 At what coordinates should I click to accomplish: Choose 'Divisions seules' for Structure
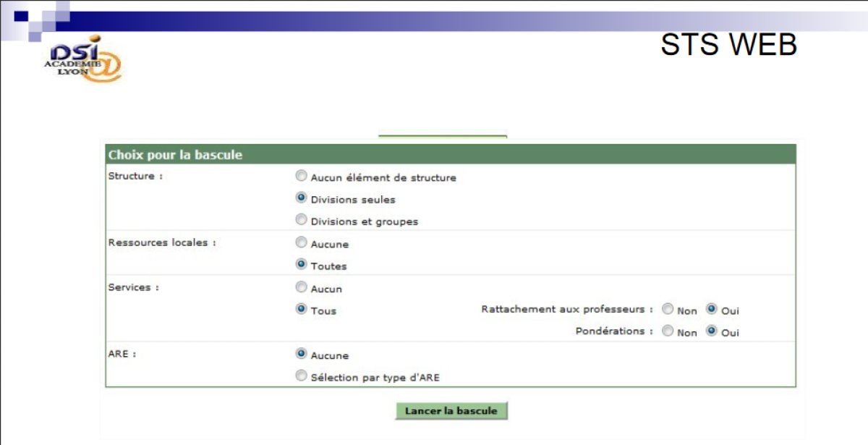click(302, 198)
